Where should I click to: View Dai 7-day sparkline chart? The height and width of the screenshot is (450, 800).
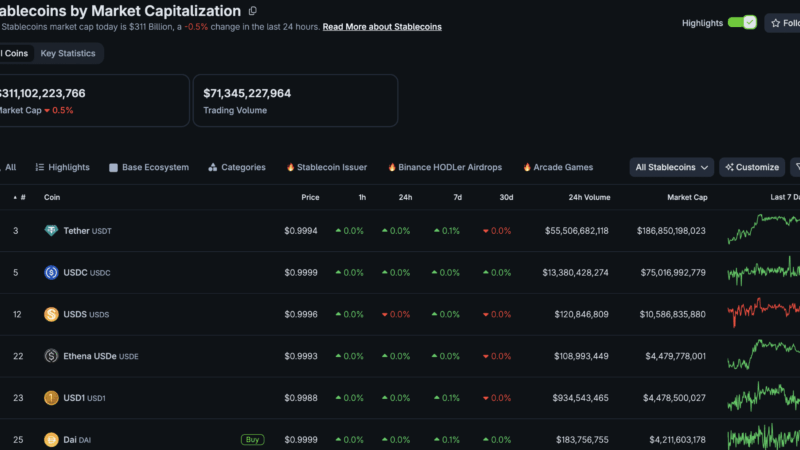(x=764, y=437)
